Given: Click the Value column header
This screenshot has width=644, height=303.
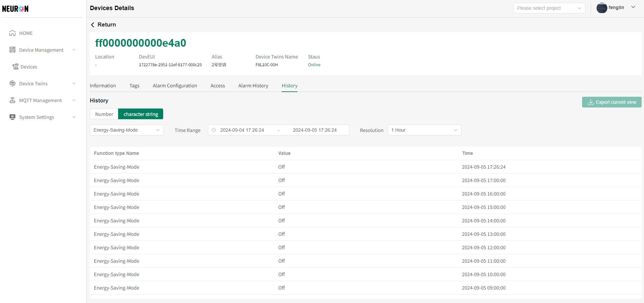Looking at the screenshot, I should click(x=284, y=153).
